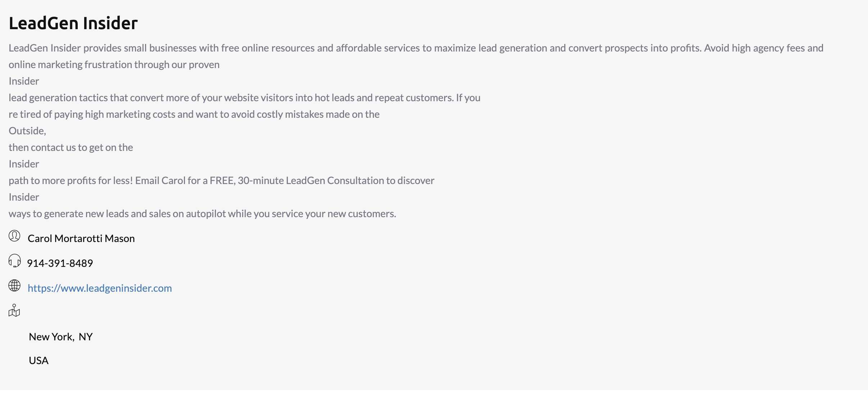The width and height of the screenshot is (868, 394).
Task: Click the word 'Outside,' in the description
Action: (x=27, y=131)
